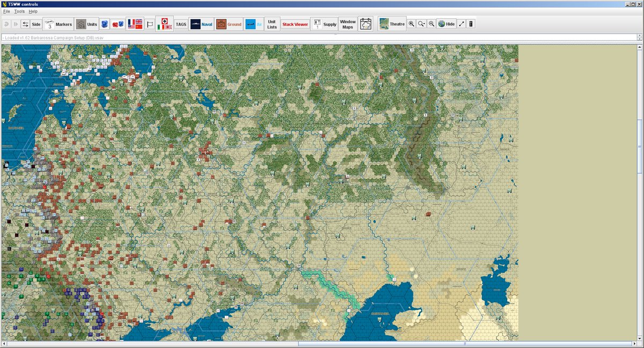Open the Window Maps button
The image size is (644, 348).
tap(348, 24)
